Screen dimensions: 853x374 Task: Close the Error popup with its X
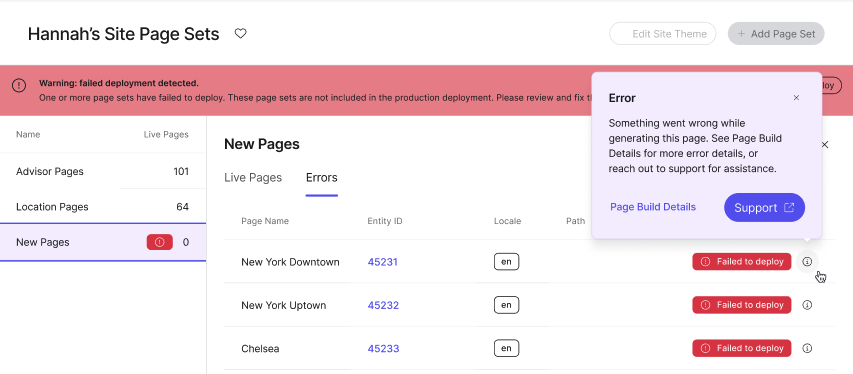796,98
